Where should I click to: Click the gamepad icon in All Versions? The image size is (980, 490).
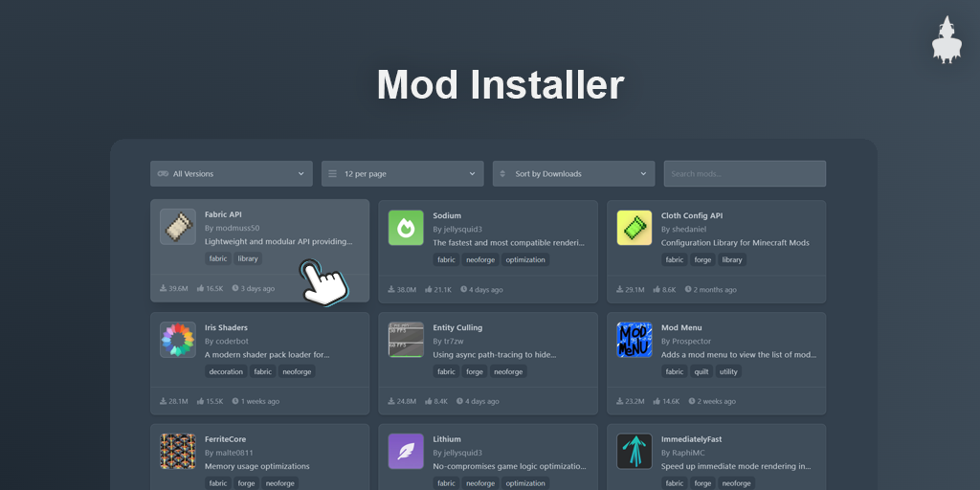(x=163, y=174)
